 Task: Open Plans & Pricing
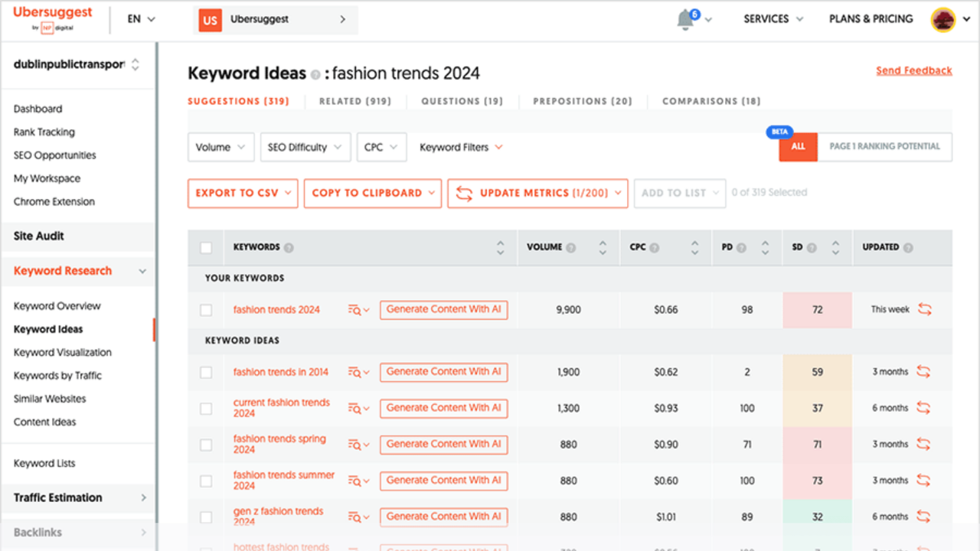coord(871,19)
